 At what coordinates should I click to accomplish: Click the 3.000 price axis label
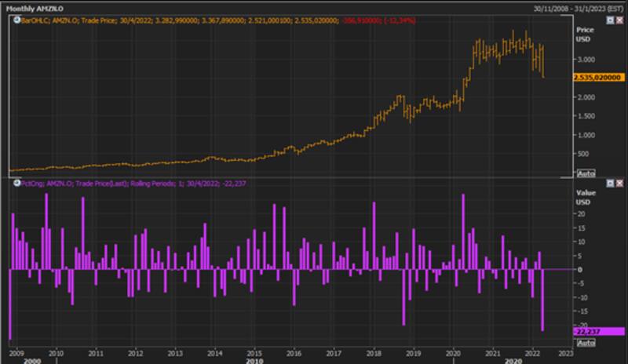586,59
